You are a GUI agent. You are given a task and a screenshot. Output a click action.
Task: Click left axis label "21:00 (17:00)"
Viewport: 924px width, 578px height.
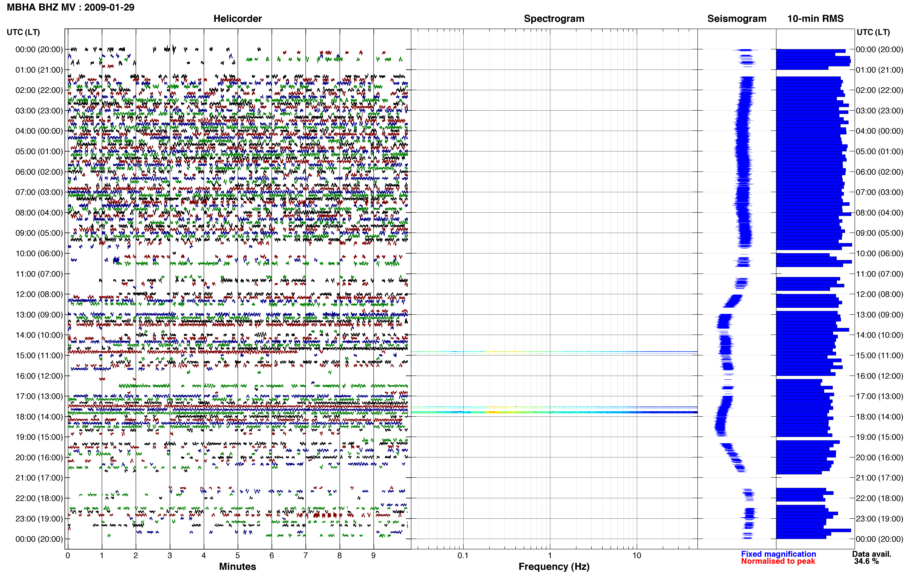[39, 478]
